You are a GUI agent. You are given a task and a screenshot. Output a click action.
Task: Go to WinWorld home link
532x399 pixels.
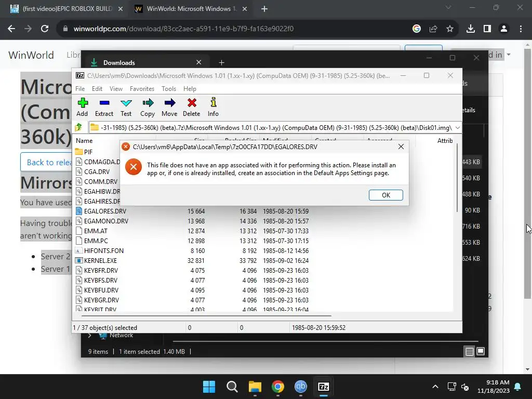31,55
